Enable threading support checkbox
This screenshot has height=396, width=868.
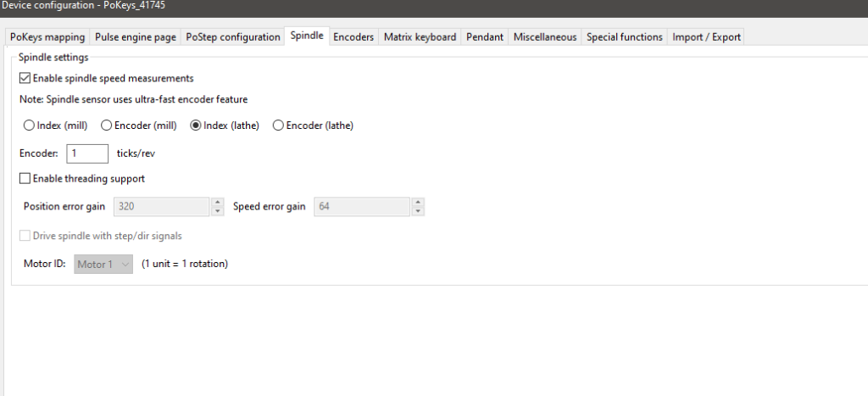tap(25, 179)
